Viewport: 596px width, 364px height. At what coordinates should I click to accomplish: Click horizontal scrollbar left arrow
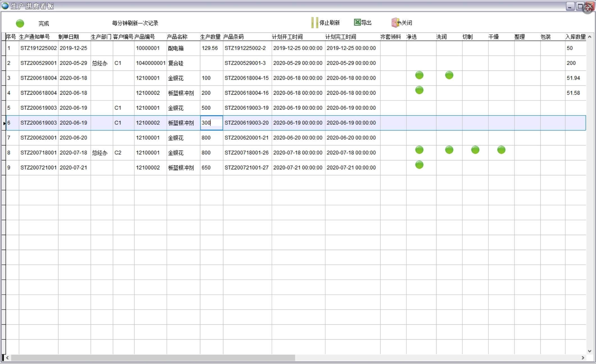click(8, 358)
